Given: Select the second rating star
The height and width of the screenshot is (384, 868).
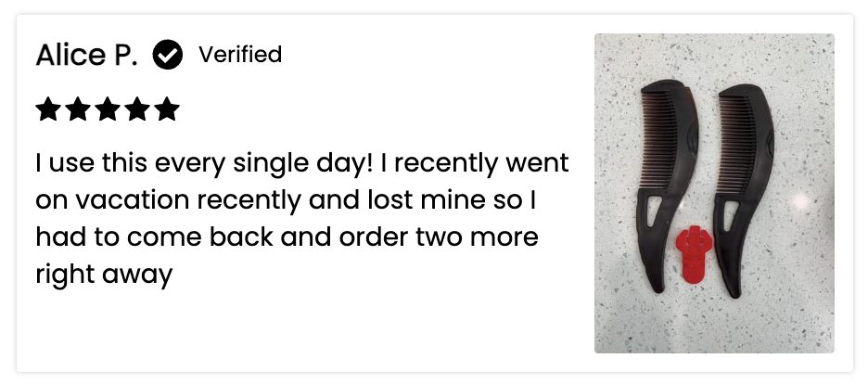Looking at the screenshot, I should point(78,109).
